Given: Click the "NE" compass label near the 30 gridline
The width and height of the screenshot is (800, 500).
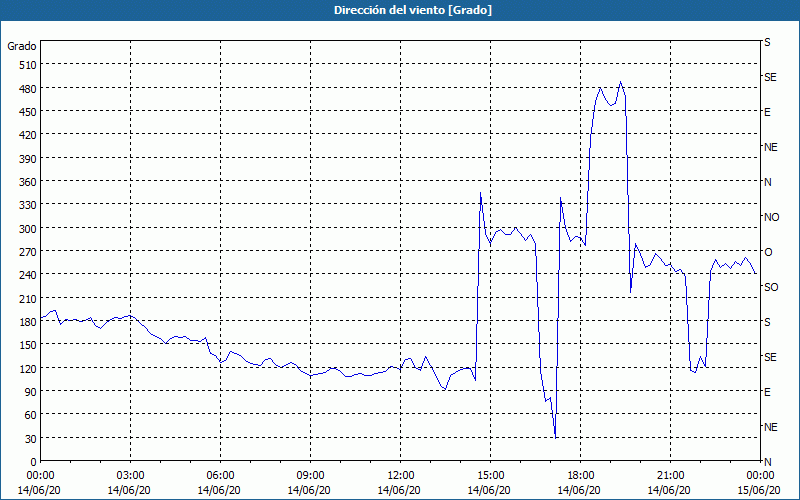Looking at the screenshot, I should [x=771, y=427].
